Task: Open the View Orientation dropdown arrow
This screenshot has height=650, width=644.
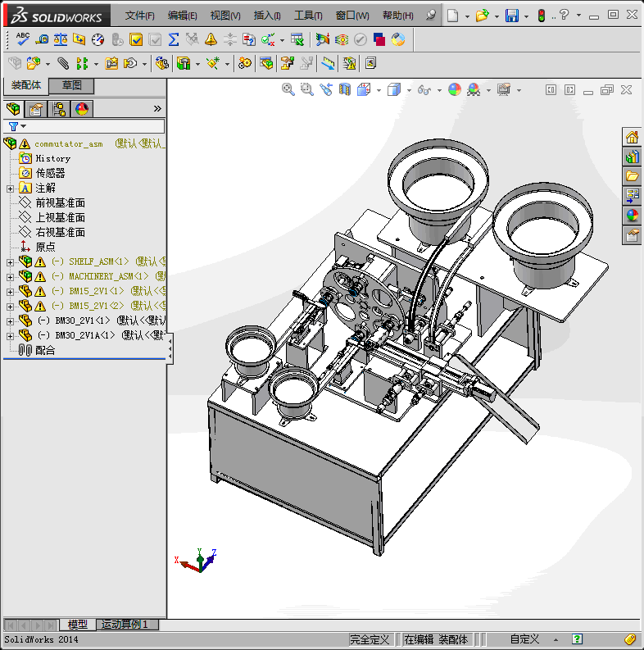Action: point(380,90)
